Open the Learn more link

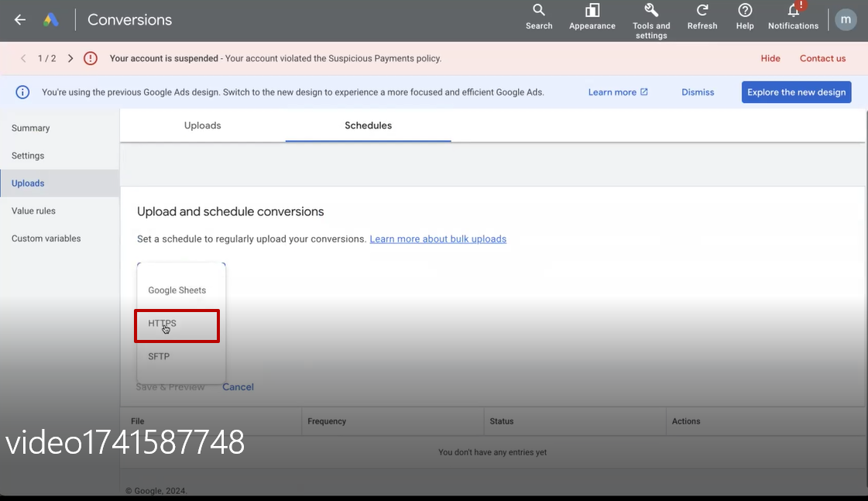(x=617, y=92)
